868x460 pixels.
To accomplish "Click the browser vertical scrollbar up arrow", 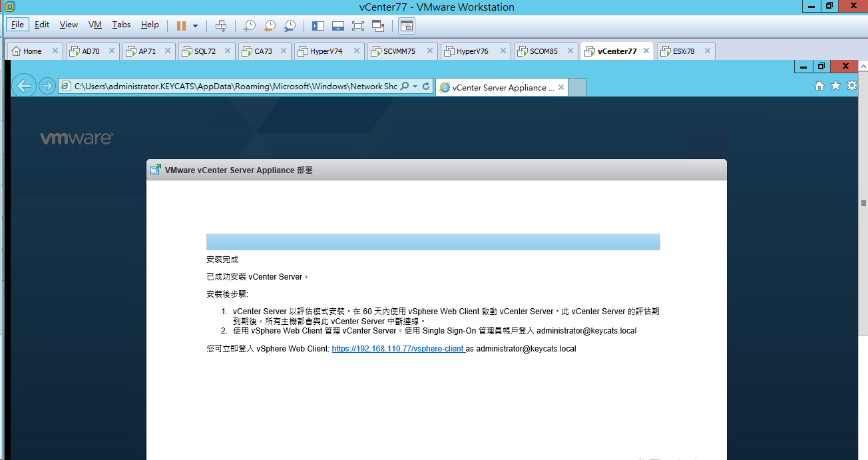I will pos(863,68).
